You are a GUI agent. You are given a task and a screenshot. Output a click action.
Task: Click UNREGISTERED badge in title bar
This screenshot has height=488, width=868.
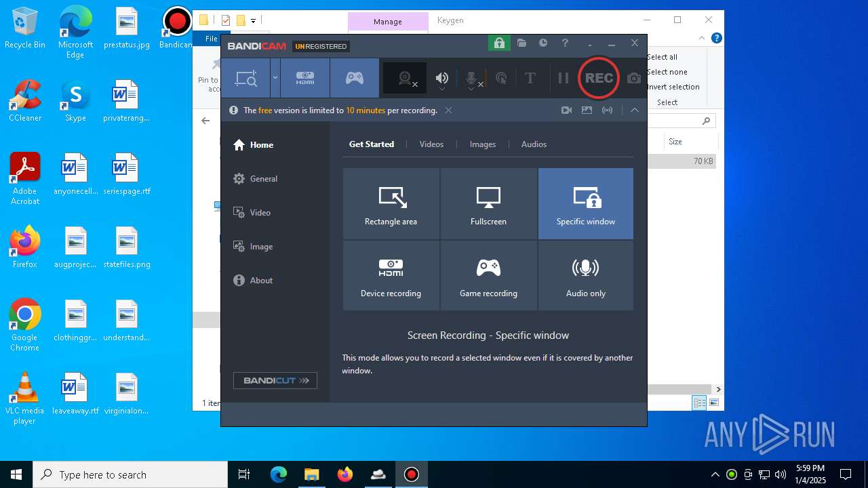click(321, 46)
